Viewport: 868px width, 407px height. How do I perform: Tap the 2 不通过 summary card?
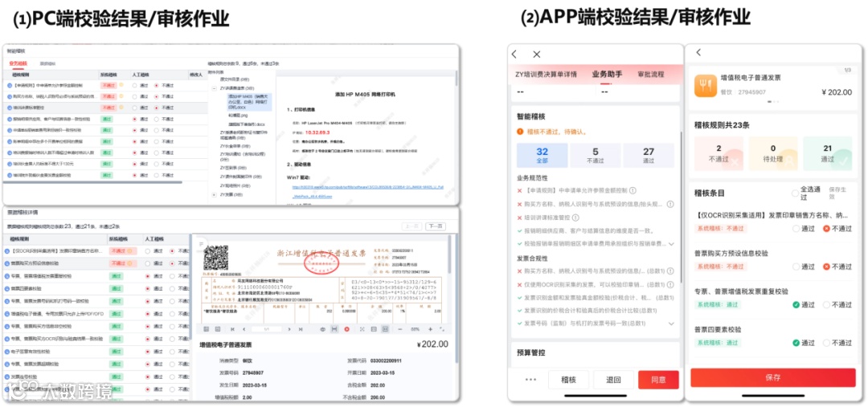tap(719, 153)
